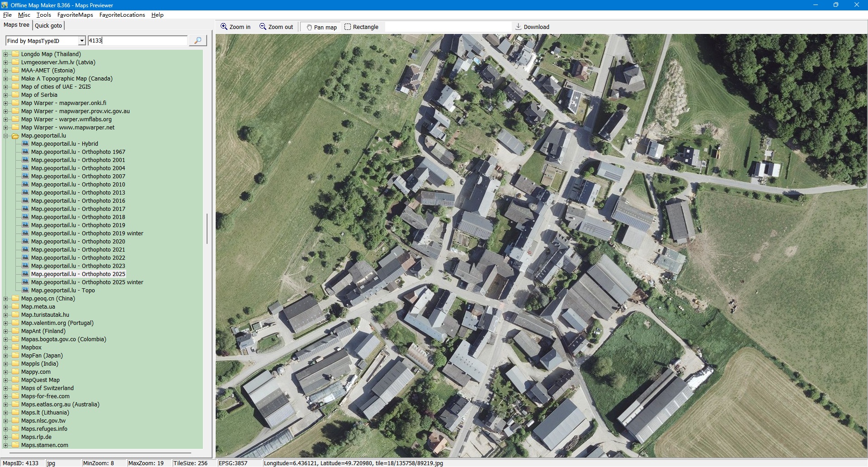The height and width of the screenshot is (467, 868).
Task: Click the Zoom out magnifier icon
Action: (263, 27)
